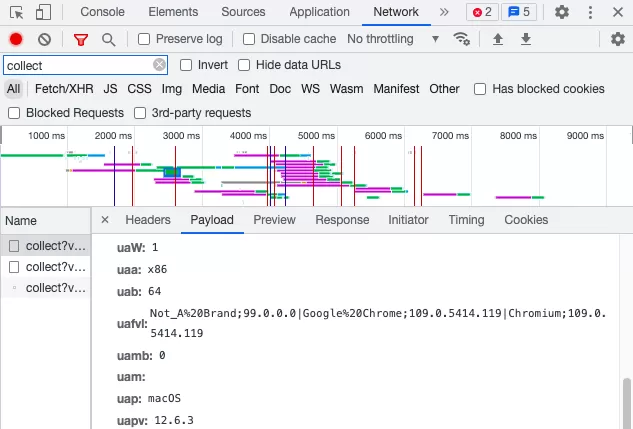
Task: Clear the collect filter text
Action: point(159,65)
